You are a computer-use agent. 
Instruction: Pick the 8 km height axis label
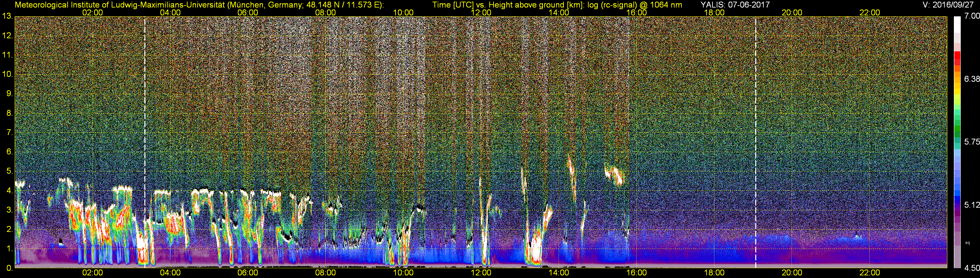(9, 113)
